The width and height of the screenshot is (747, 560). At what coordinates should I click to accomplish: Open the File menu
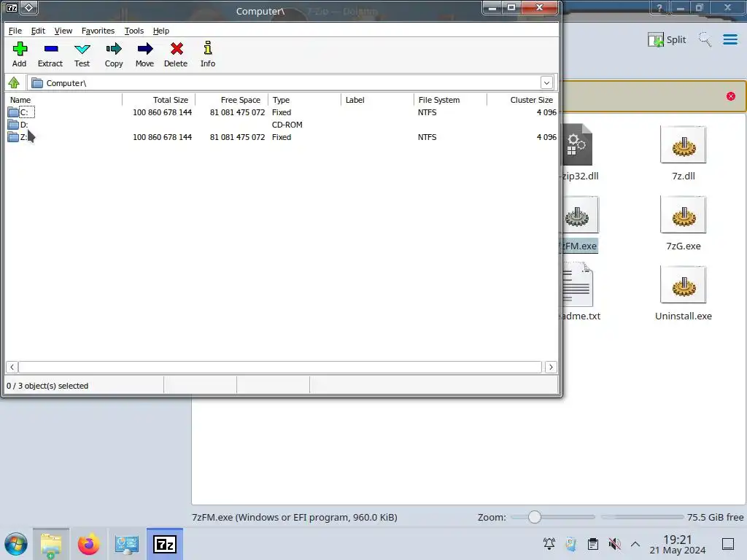click(x=15, y=31)
